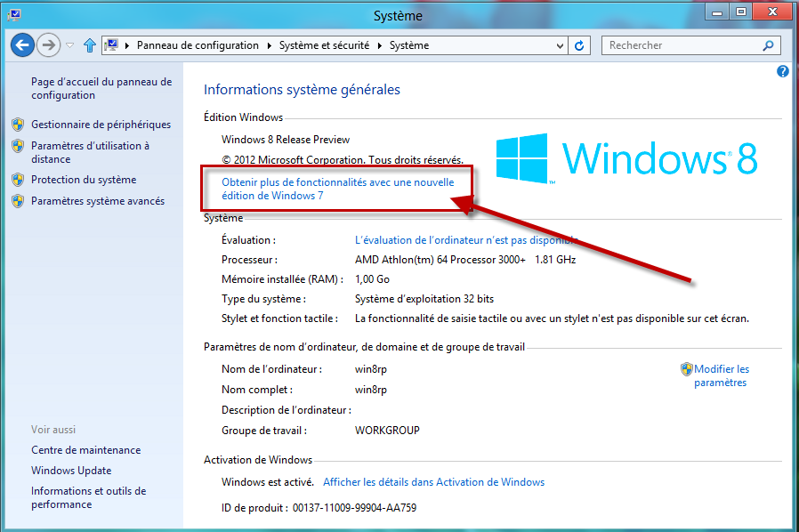
Task: Select Panneau de configuration breadcrumb
Action: coord(198,45)
